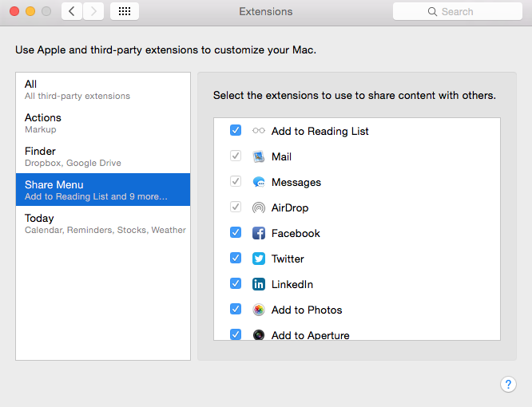Uncheck the LinkedIn checkbox

236,284
